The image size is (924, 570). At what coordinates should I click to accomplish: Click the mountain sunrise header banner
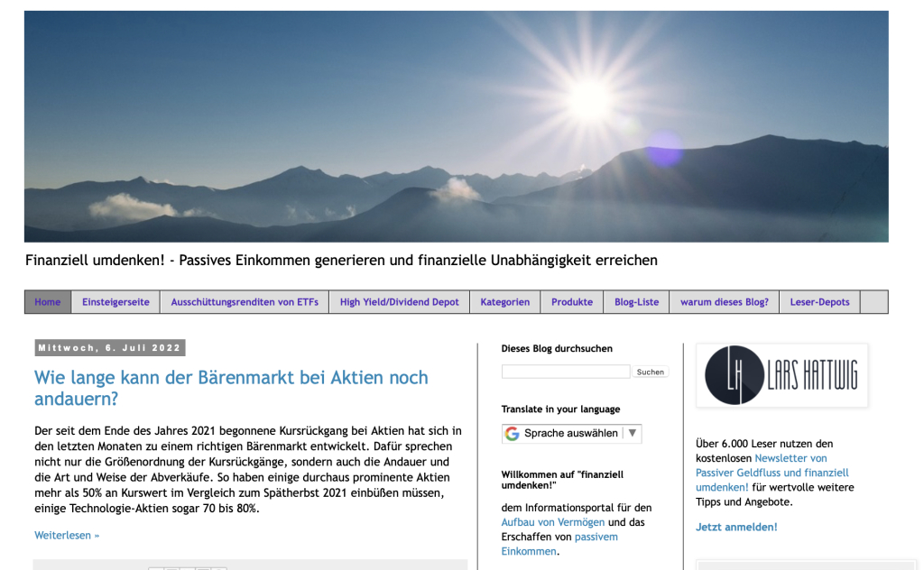point(456,126)
